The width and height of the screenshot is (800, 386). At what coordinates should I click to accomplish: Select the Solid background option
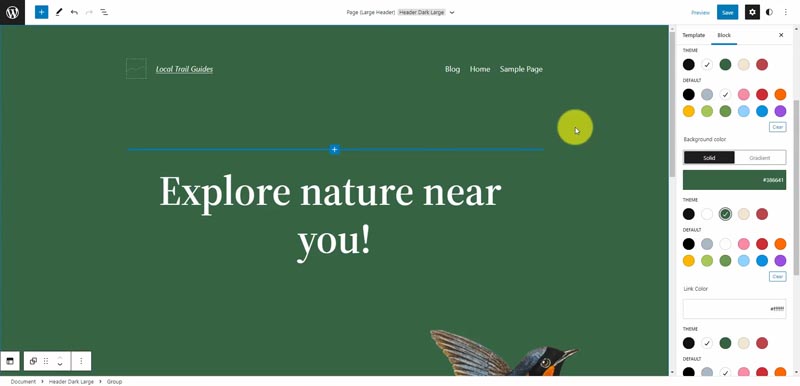709,158
